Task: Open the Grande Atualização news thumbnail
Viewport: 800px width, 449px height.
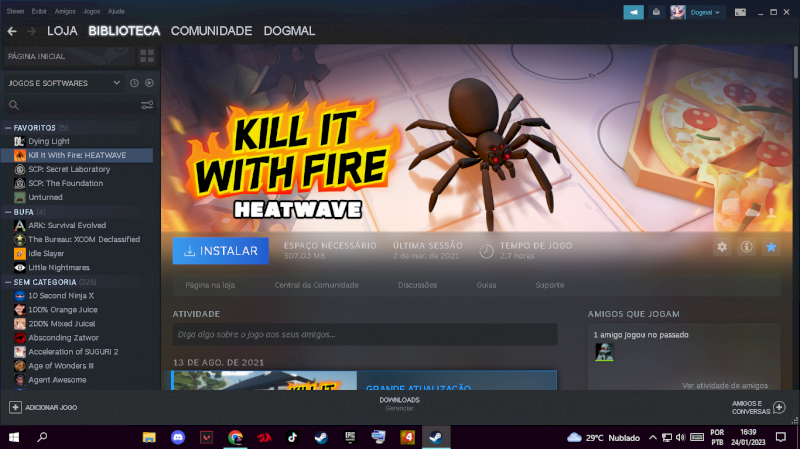Action: pyautogui.click(x=264, y=381)
